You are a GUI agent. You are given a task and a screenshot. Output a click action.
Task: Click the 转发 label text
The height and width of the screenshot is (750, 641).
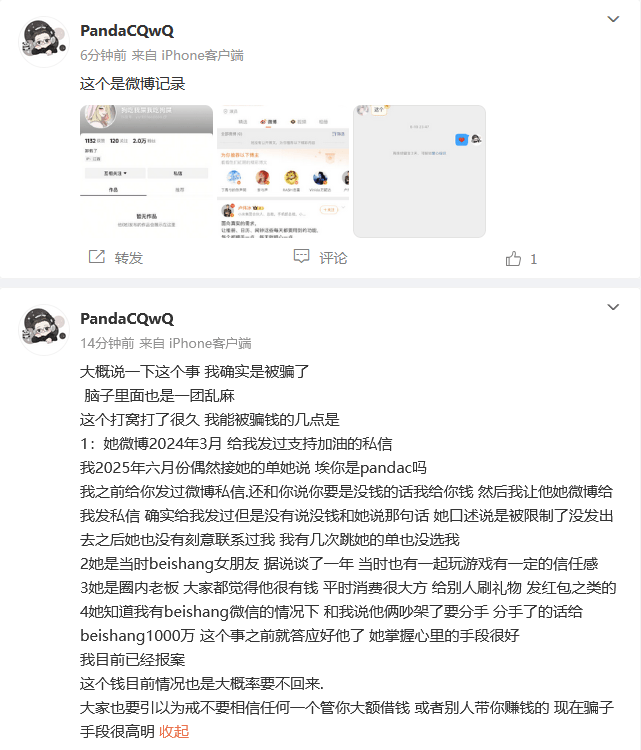[x=129, y=258]
